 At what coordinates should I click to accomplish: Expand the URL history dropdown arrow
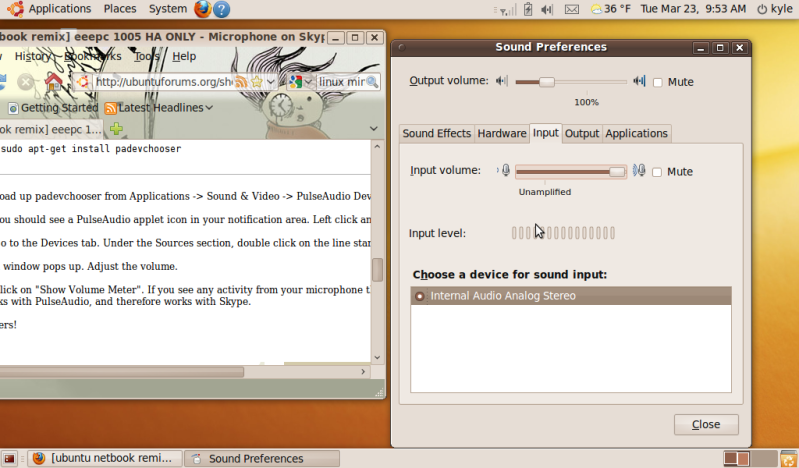tap(272, 82)
